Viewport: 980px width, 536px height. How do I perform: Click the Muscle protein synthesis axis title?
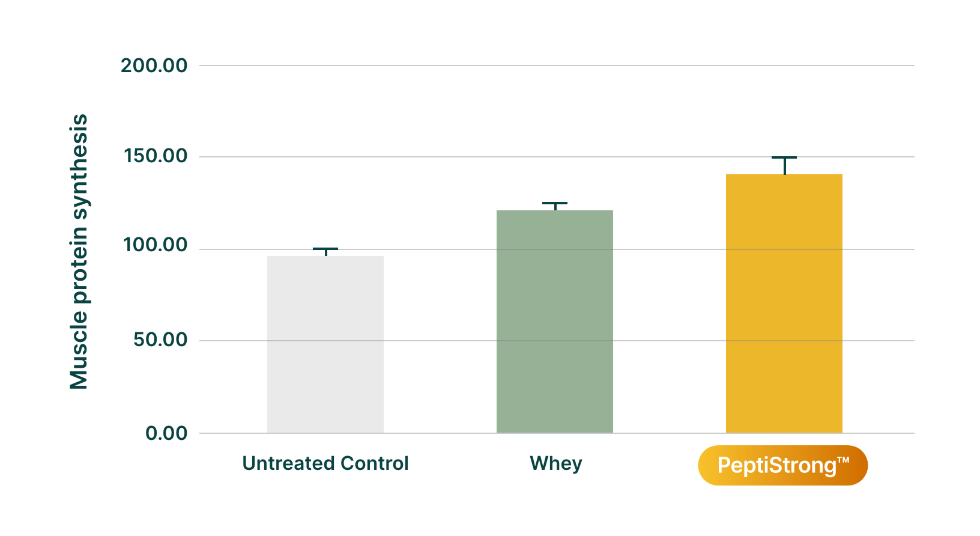tap(79, 251)
